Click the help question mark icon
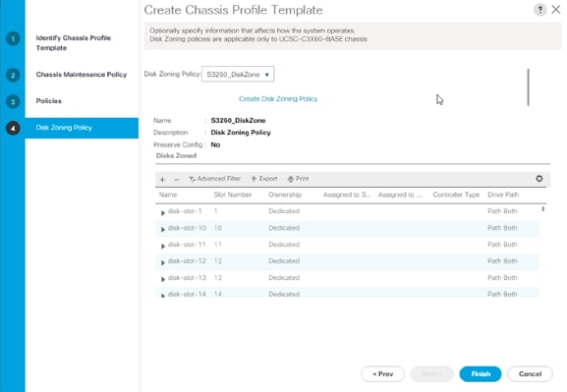Screen dimensions: 567x392 coord(539,10)
